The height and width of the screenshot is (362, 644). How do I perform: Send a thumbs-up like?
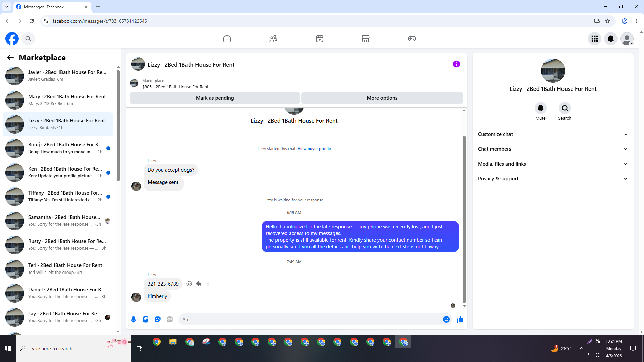(460, 319)
